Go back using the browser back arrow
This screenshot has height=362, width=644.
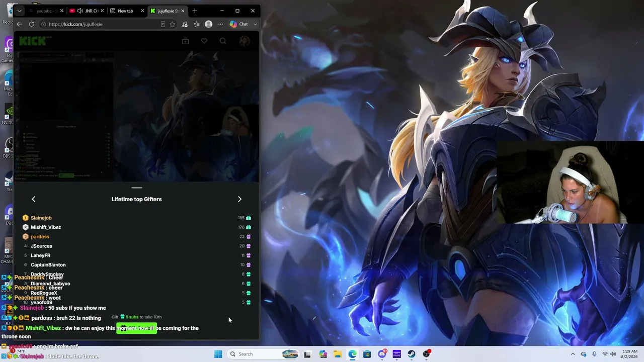coord(19,24)
